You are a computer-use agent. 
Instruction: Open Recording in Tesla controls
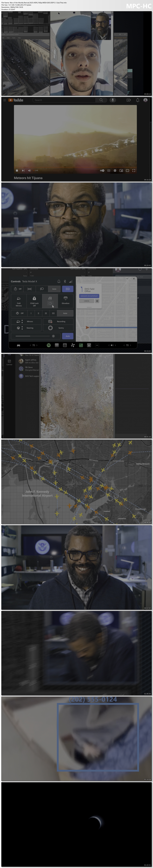[58, 321]
